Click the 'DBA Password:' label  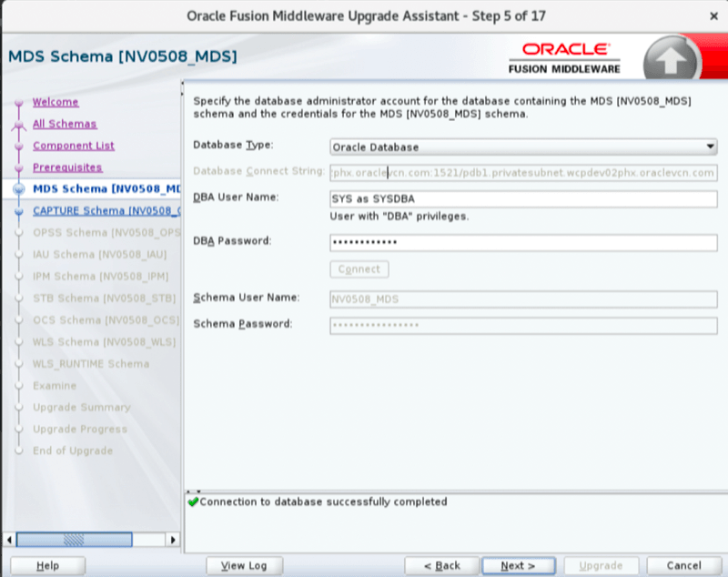click(x=232, y=241)
